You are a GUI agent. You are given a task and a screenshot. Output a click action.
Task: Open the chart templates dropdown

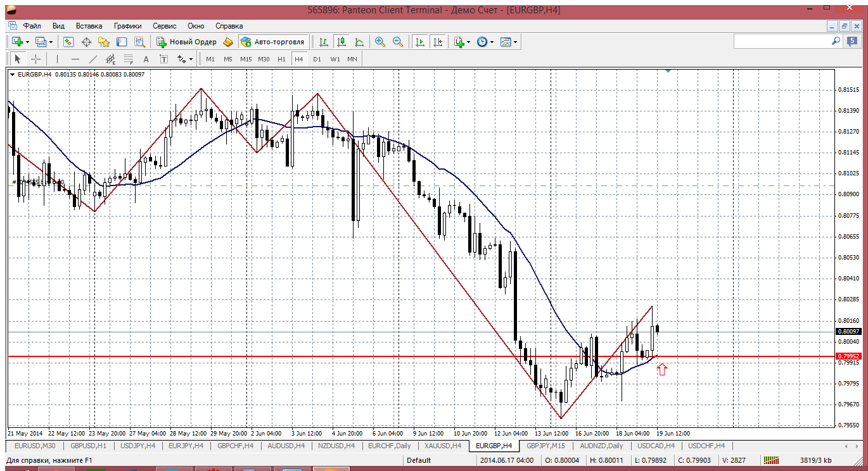tap(516, 42)
